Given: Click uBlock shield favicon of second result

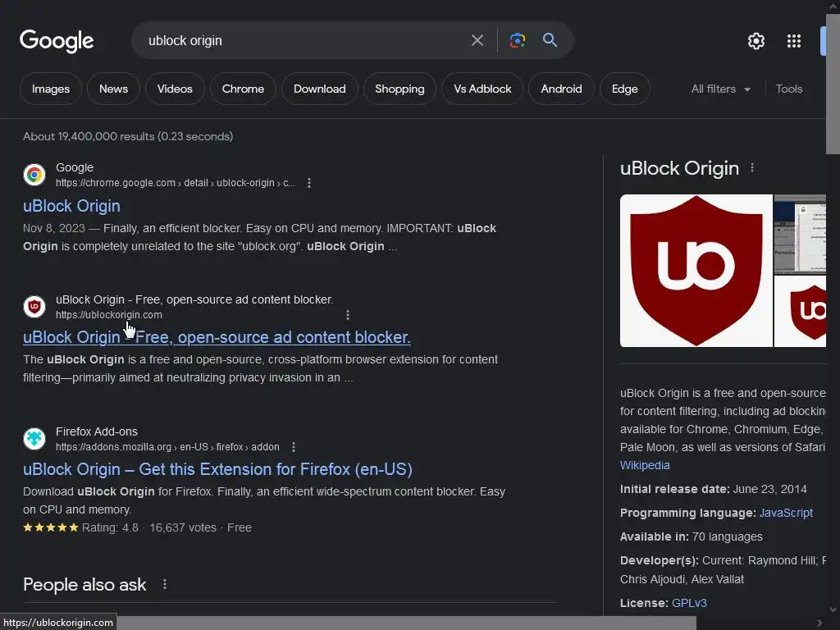Looking at the screenshot, I should [34, 307].
